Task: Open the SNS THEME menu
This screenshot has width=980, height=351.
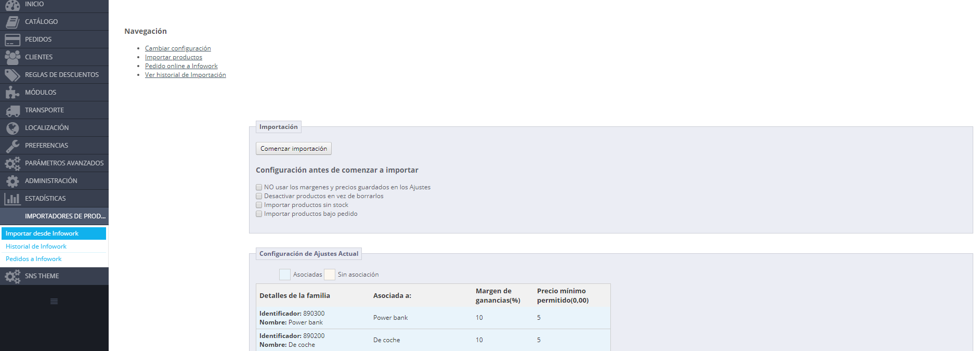Action: pyautogui.click(x=54, y=276)
